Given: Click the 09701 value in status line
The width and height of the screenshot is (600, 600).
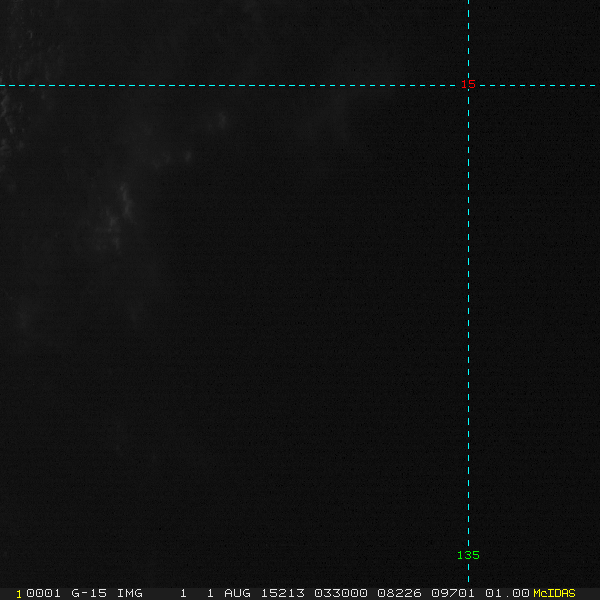Looking at the screenshot, I should (452, 593).
